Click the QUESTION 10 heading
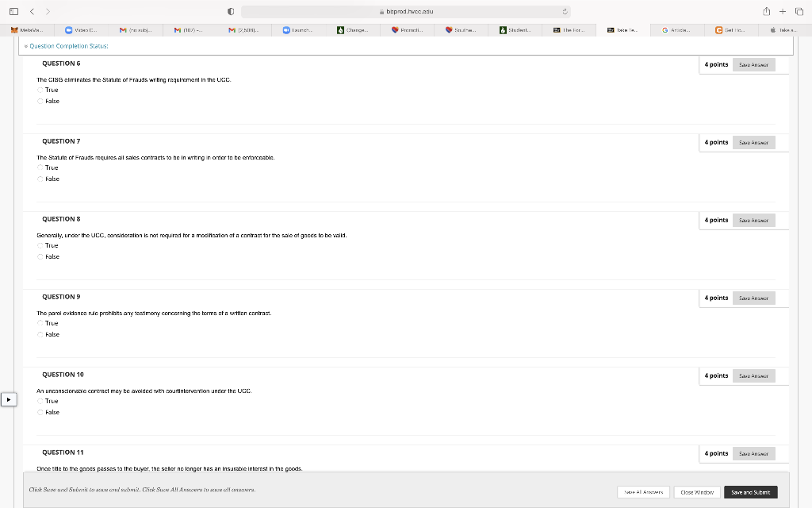The width and height of the screenshot is (812, 508). coord(63,375)
